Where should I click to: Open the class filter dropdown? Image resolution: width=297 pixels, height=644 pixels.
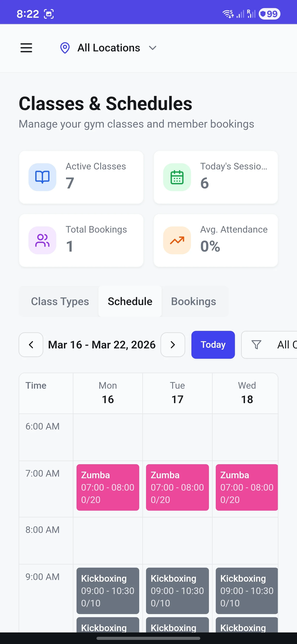(x=275, y=345)
